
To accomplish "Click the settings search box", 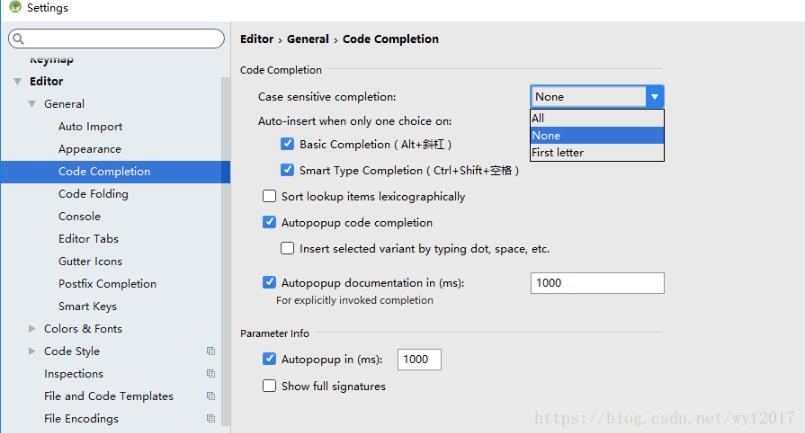I will (120, 39).
